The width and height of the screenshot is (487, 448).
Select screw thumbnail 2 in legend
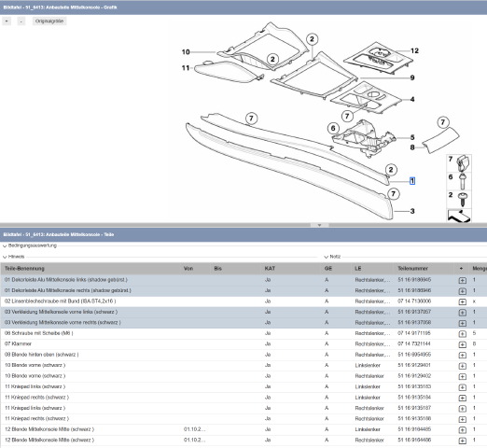[x=459, y=200]
